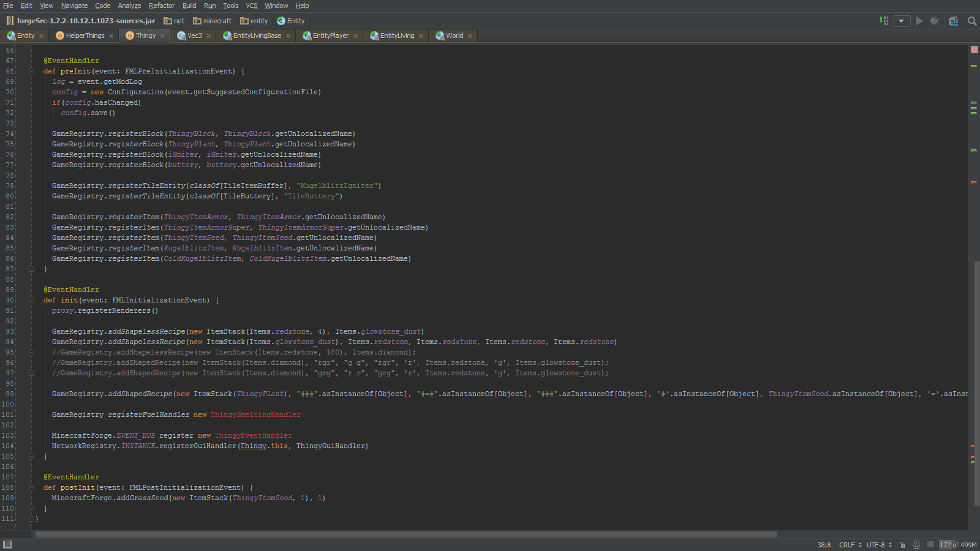Click the horizontal scrollbar under the editor

(x=406, y=534)
